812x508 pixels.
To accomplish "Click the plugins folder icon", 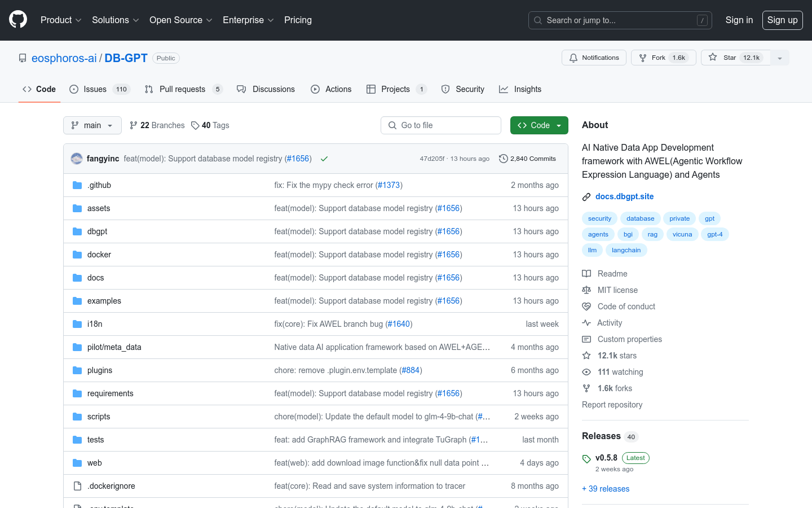I will click(x=77, y=370).
